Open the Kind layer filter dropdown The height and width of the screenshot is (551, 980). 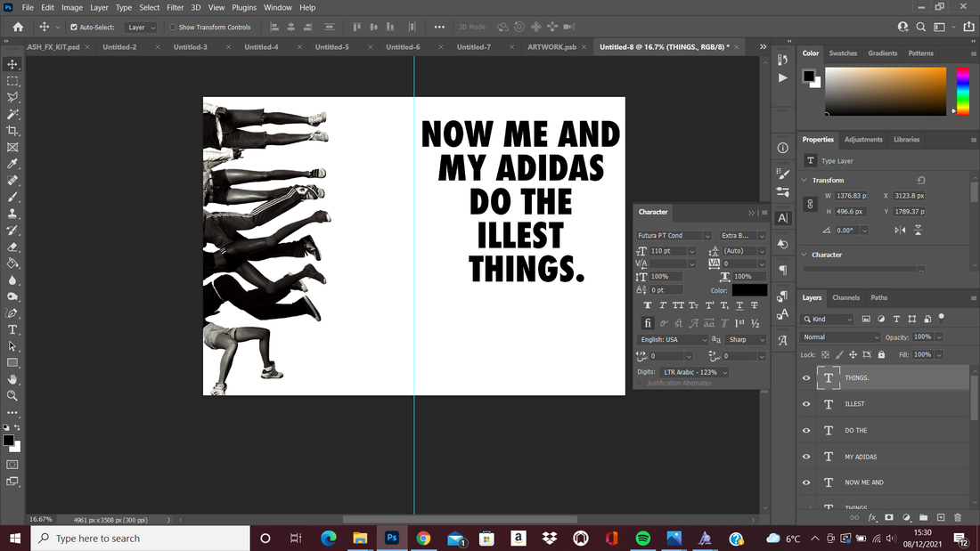[x=829, y=320]
